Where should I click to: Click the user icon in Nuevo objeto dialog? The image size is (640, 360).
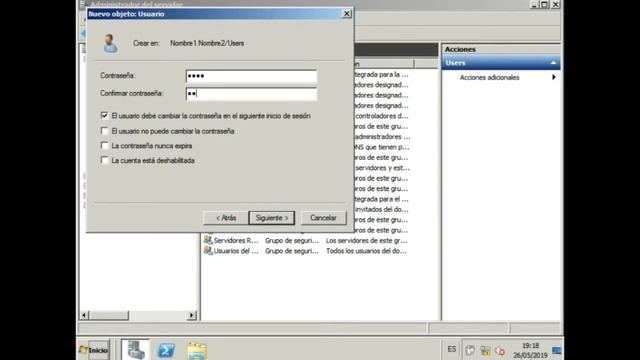[x=110, y=43]
